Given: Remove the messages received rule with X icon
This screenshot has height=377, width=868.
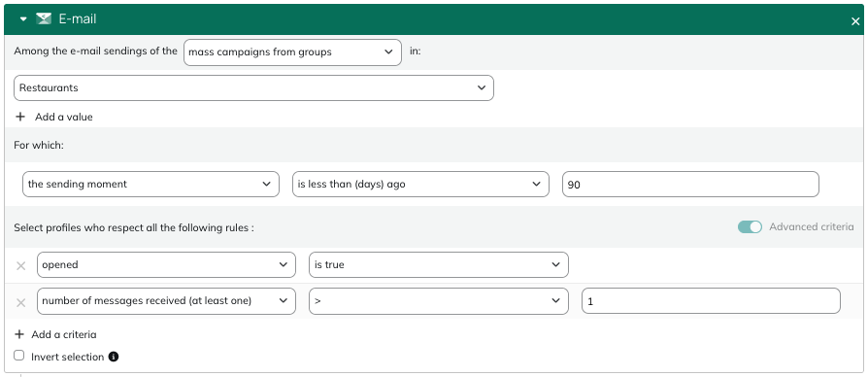Looking at the screenshot, I should tap(21, 302).
